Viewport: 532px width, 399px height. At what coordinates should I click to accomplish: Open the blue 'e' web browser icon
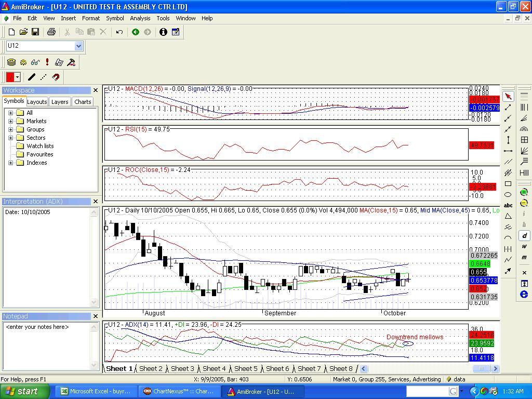click(x=524, y=294)
